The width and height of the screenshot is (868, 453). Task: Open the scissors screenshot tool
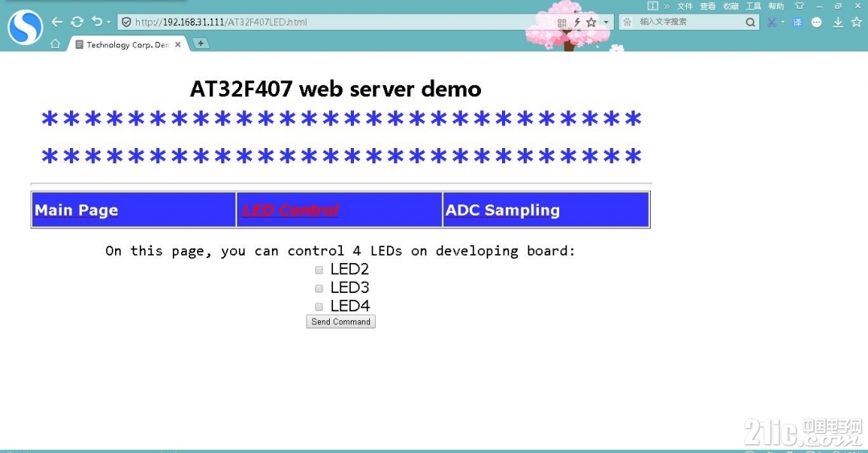pyautogui.click(x=771, y=23)
